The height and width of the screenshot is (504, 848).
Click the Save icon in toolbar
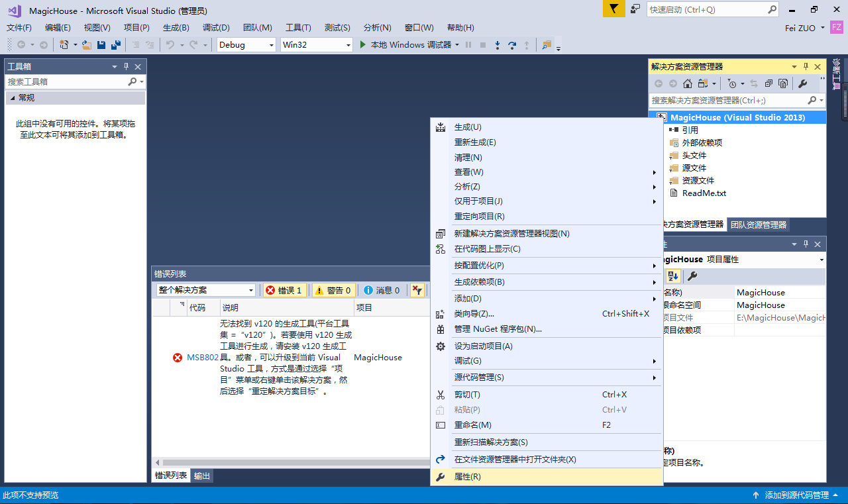point(101,45)
